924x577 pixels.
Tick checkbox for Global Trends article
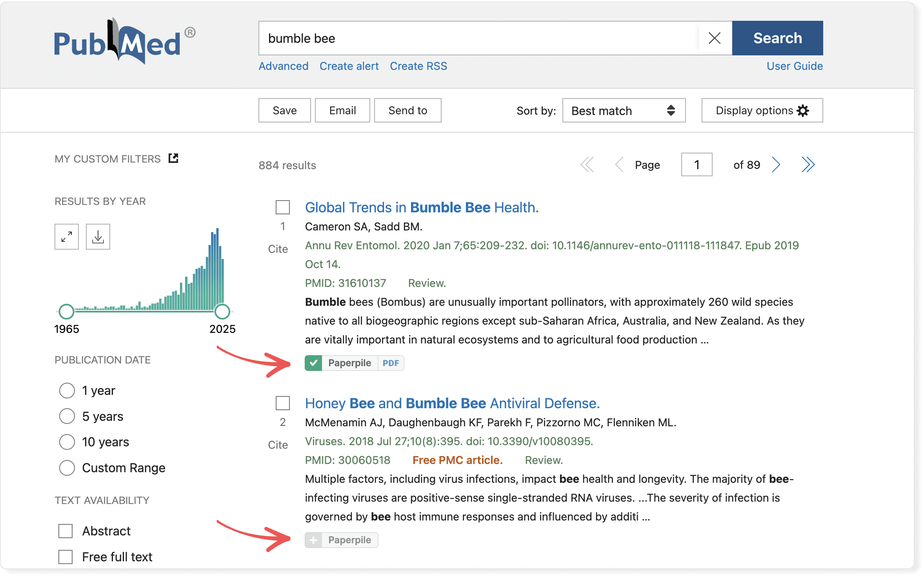tap(282, 207)
